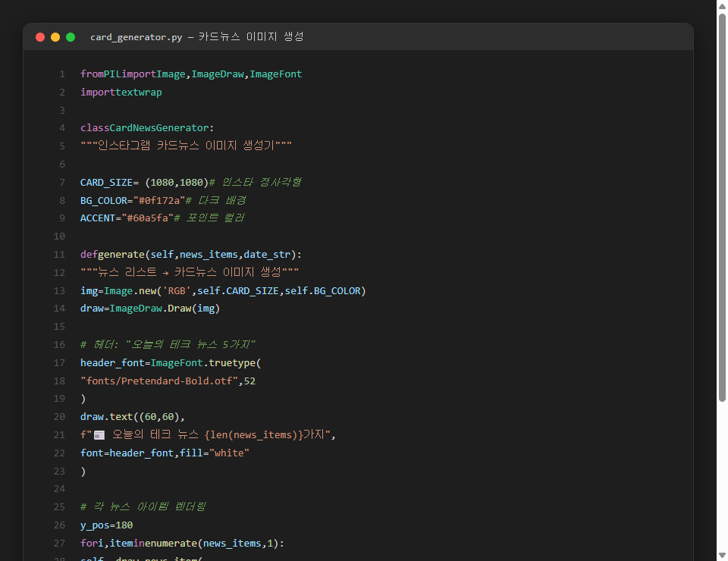Click the 'draw=ImageDraw.Draw(img)' line
This screenshot has height=561, width=728.
[x=150, y=309]
